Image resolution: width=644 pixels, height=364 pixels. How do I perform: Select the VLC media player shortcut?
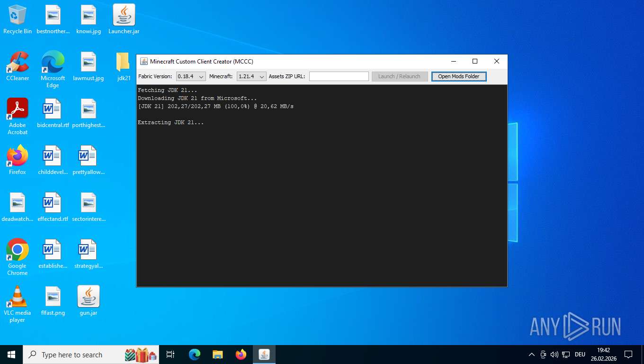click(18, 304)
